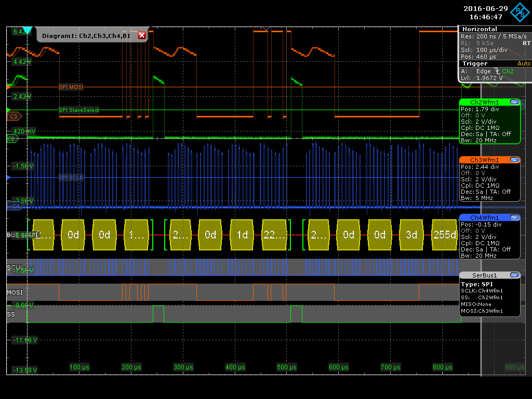Click Type: SPI in SerBus1
Viewport: 532px width, 399px height.
[477, 284]
